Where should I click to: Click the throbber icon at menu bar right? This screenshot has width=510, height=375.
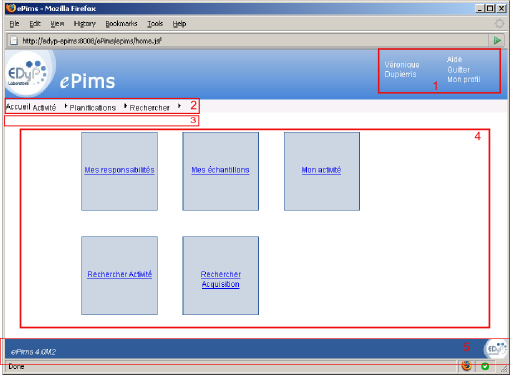pyautogui.click(x=499, y=24)
